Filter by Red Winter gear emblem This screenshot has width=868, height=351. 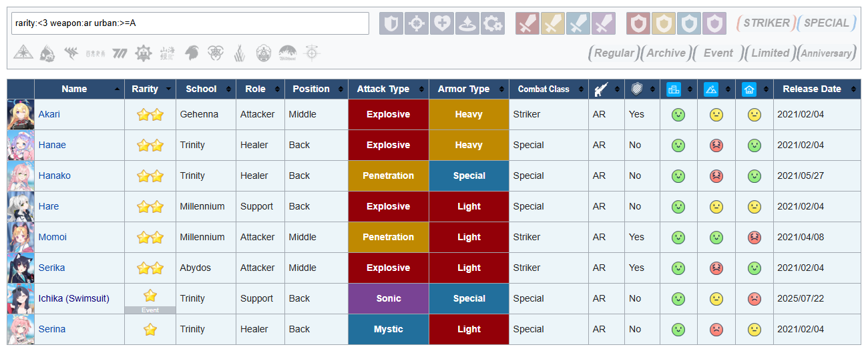click(144, 53)
